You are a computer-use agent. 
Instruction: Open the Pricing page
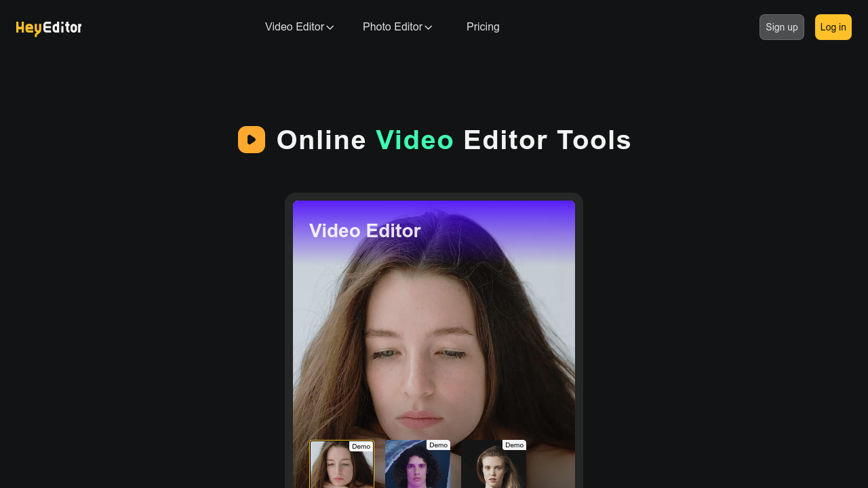click(x=483, y=27)
